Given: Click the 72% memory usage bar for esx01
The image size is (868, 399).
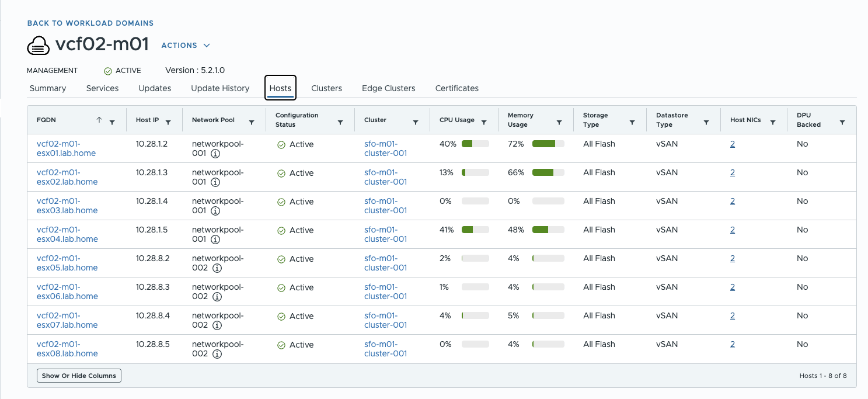Looking at the screenshot, I should point(548,144).
